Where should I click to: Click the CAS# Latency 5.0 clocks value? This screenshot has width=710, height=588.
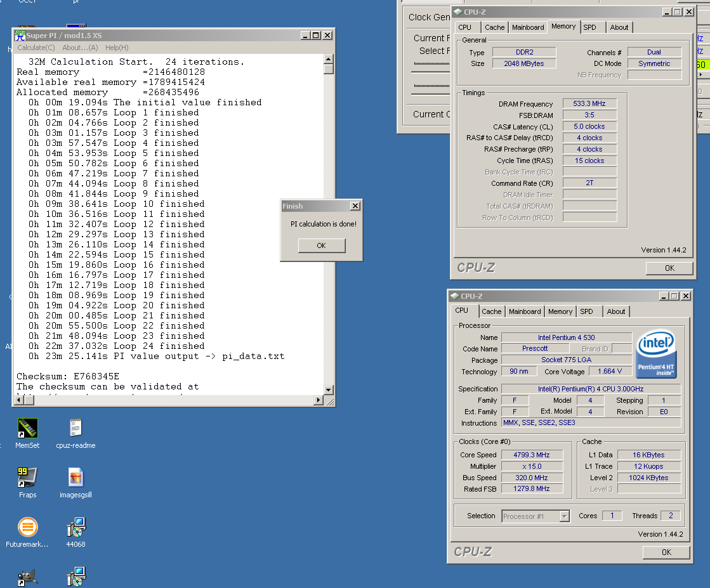[589, 126]
